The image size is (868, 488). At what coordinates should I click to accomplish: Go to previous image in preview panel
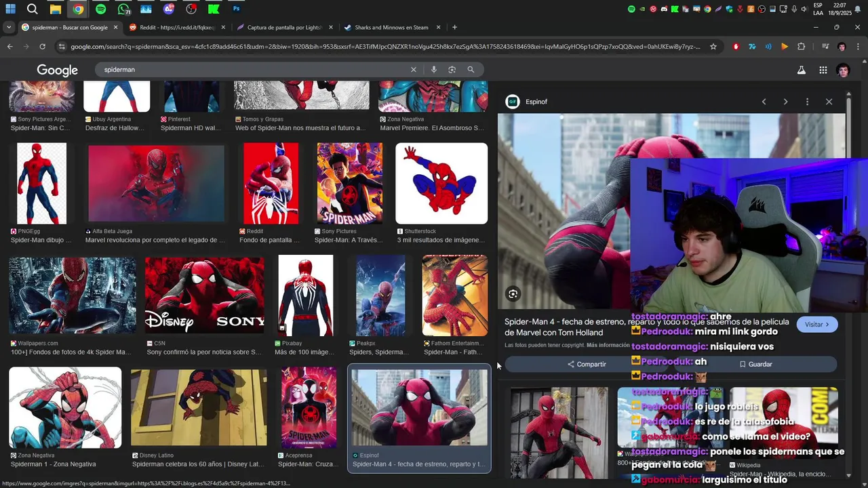click(764, 102)
